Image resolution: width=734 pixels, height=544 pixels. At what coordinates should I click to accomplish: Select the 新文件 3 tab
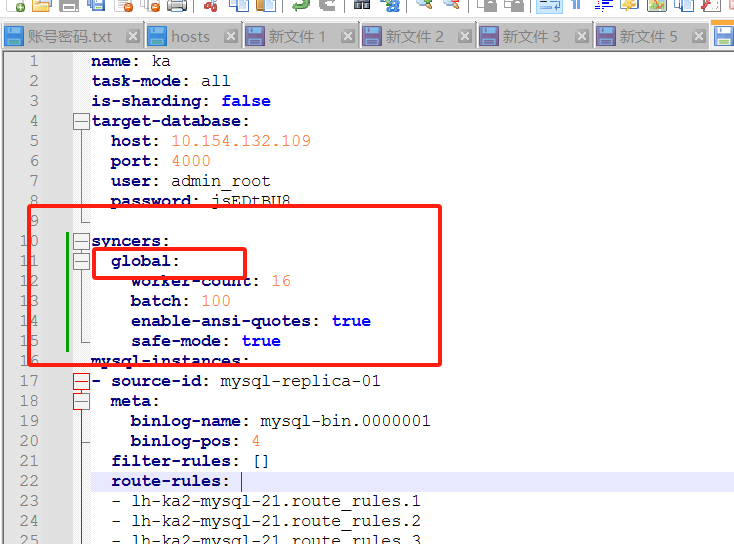click(534, 36)
